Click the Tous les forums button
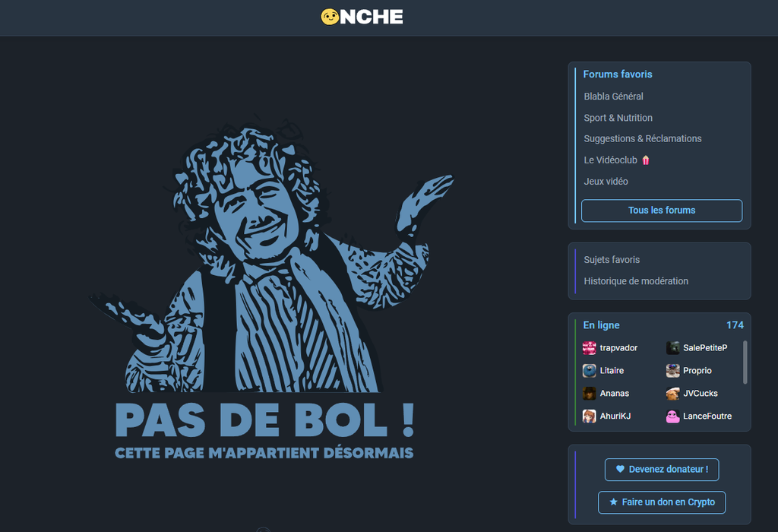The height and width of the screenshot is (532, 778). tap(662, 211)
